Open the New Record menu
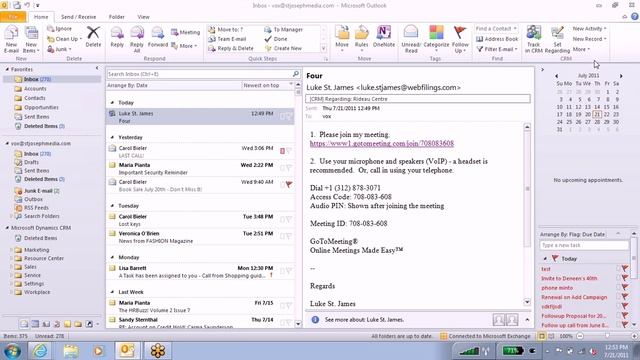This screenshot has height=360, width=640. (x=589, y=39)
